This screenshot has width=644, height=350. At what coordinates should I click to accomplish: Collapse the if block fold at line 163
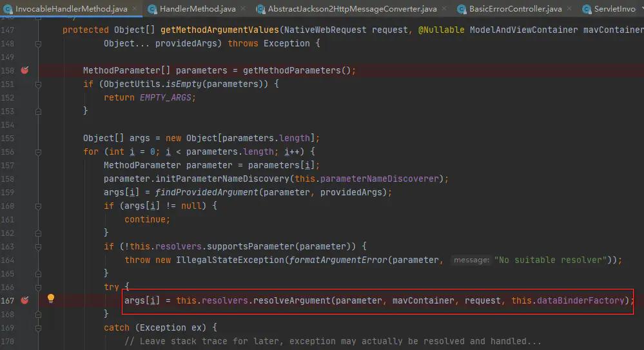pyautogui.click(x=38, y=247)
